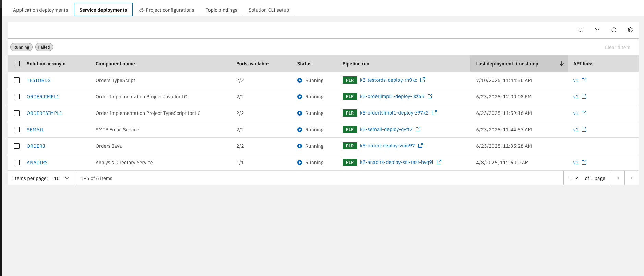Refresh the service deployments table
The width and height of the screenshot is (644, 276).
coord(613,30)
